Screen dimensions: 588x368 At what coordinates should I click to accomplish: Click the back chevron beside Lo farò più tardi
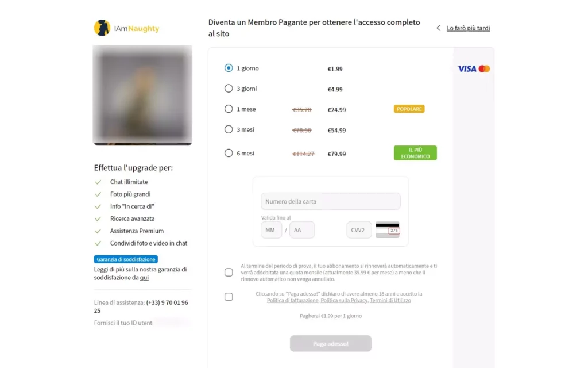(x=438, y=28)
